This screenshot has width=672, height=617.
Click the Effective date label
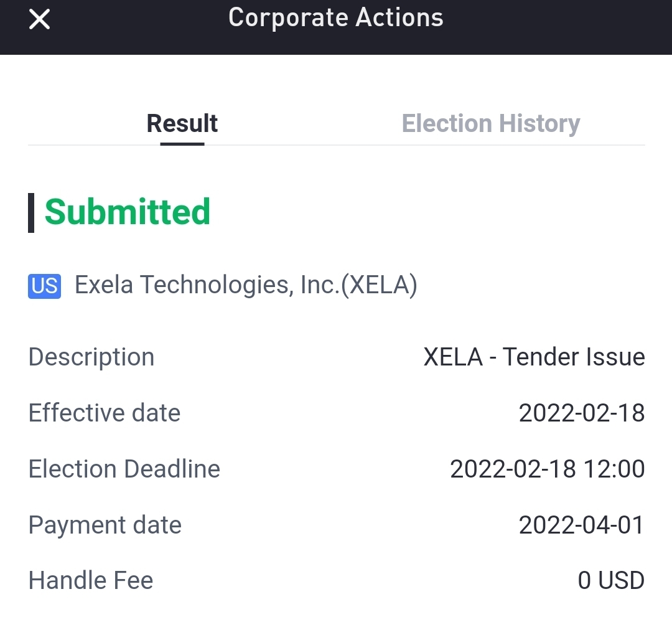click(105, 413)
